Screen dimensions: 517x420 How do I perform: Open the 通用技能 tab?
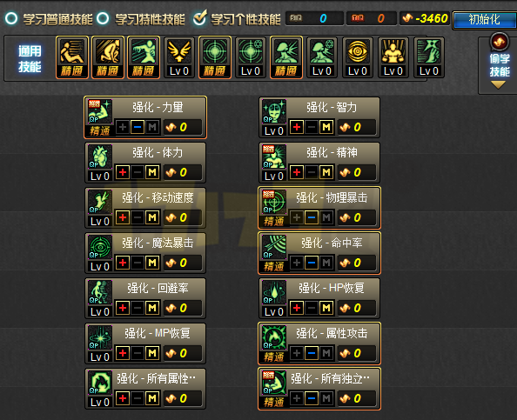[30, 58]
